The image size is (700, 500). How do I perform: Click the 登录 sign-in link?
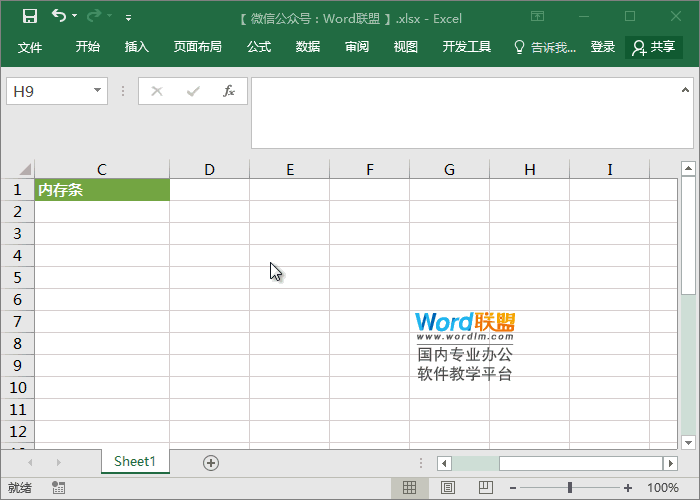[x=603, y=47]
